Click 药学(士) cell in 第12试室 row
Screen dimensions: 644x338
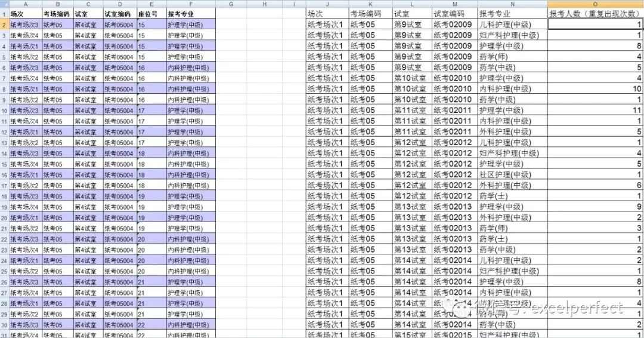(x=513, y=196)
